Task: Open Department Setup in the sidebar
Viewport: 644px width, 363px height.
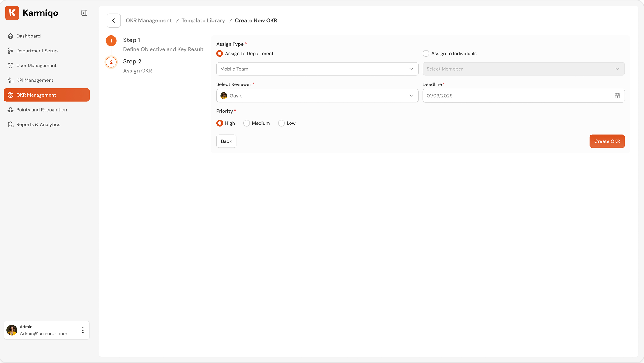Action: (x=47, y=51)
